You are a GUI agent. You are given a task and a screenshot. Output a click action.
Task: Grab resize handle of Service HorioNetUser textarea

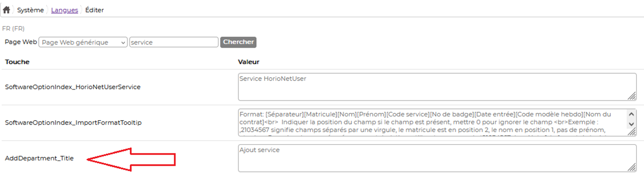point(632,97)
